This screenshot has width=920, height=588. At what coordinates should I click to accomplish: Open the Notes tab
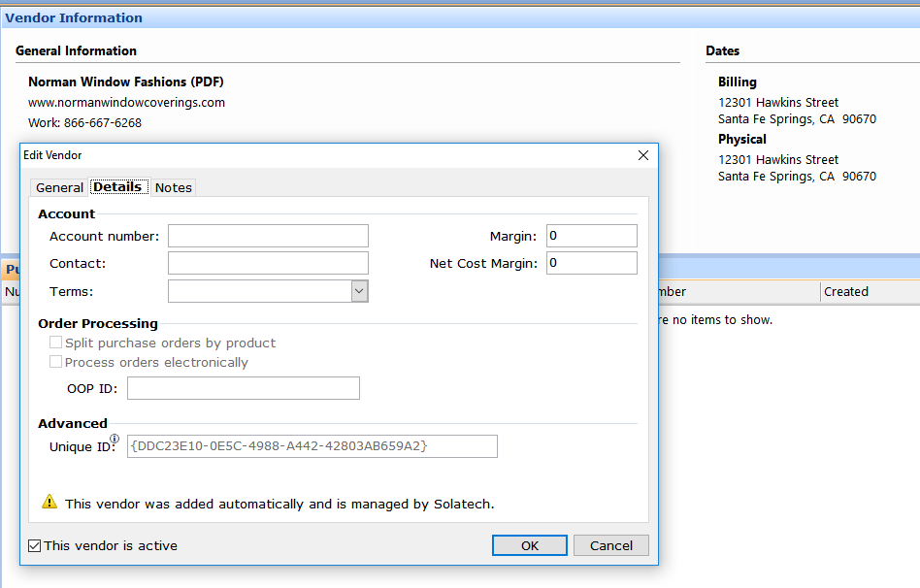[173, 188]
